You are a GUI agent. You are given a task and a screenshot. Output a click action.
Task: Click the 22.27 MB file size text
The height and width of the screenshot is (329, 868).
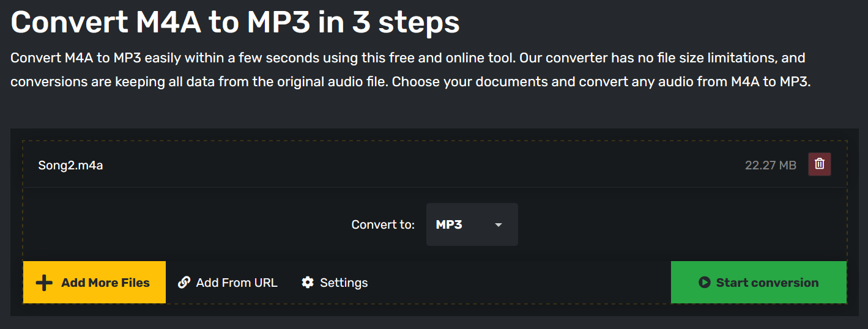pyautogui.click(x=770, y=165)
